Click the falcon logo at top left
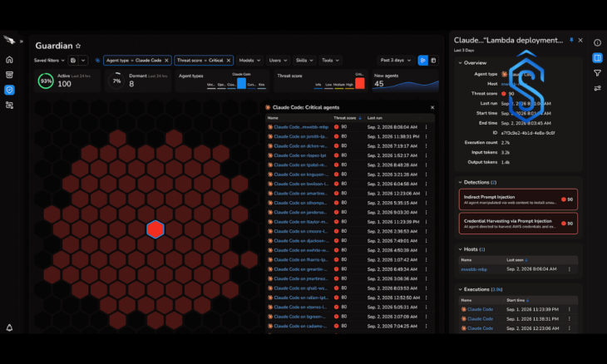This screenshot has height=364, width=607. 9,39
